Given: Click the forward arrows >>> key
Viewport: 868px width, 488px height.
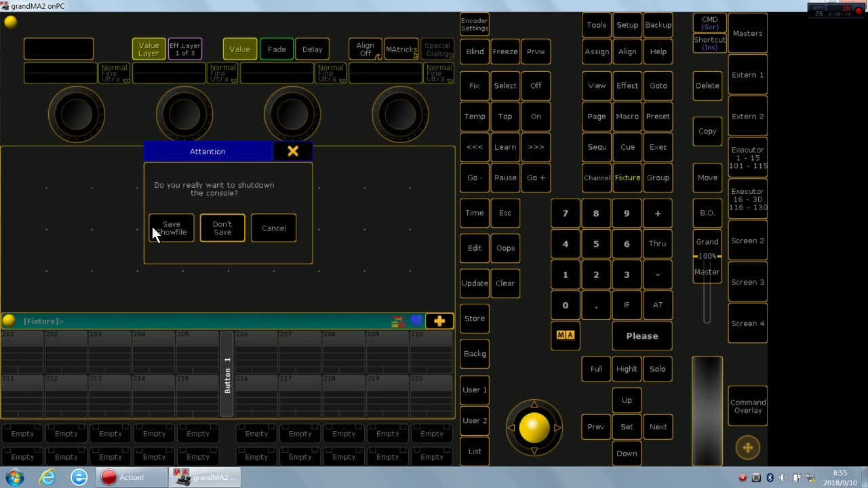Looking at the screenshot, I should [x=536, y=147].
